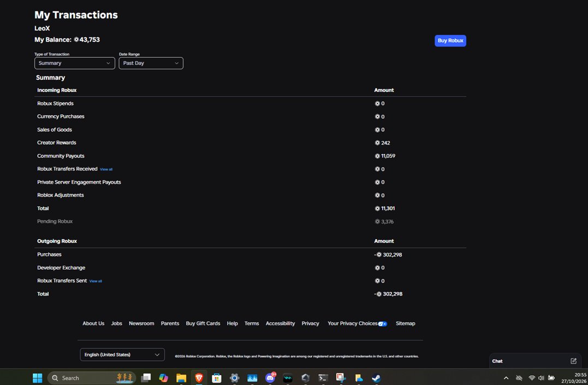Image resolution: width=588 pixels, height=385 pixels.
Task: Start a new chat via compose icon
Action: pyautogui.click(x=573, y=361)
